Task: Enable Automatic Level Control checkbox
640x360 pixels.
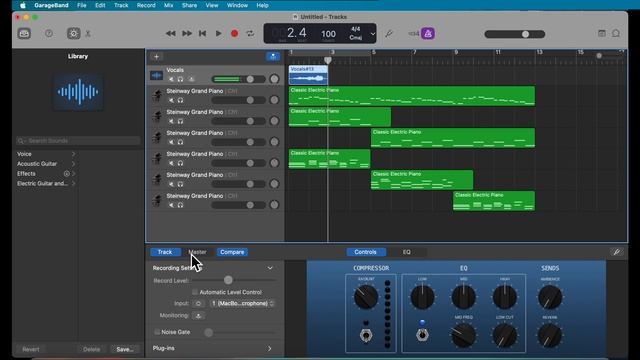Action: coord(195,292)
